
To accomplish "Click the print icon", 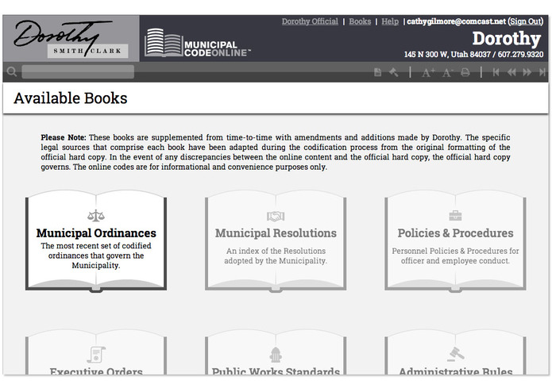I will tap(465, 72).
